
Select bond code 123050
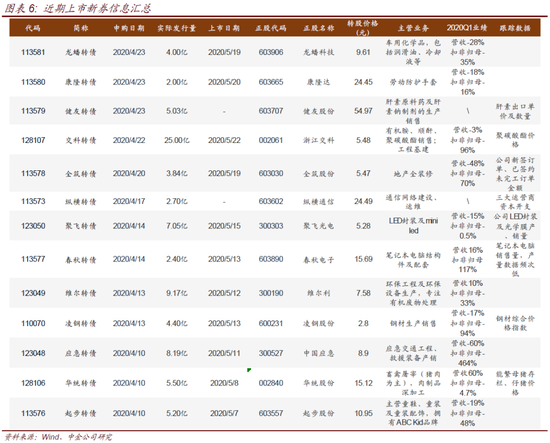pos(33,226)
